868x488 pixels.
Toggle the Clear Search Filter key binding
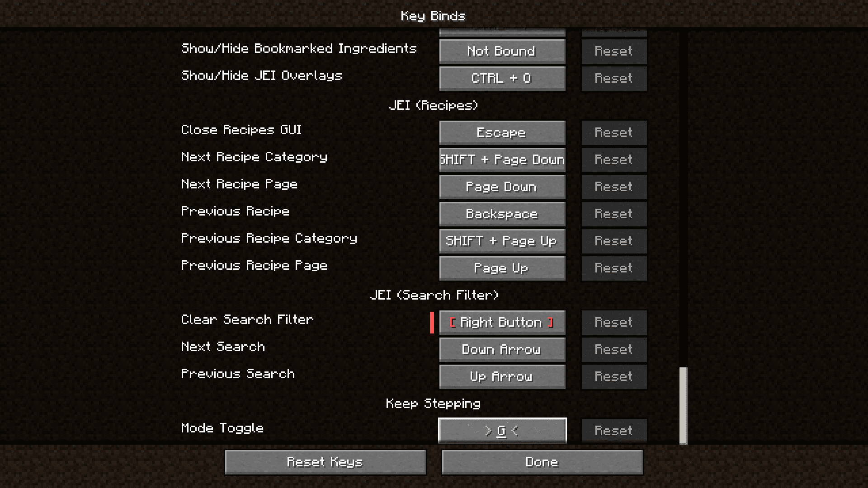(501, 322)
